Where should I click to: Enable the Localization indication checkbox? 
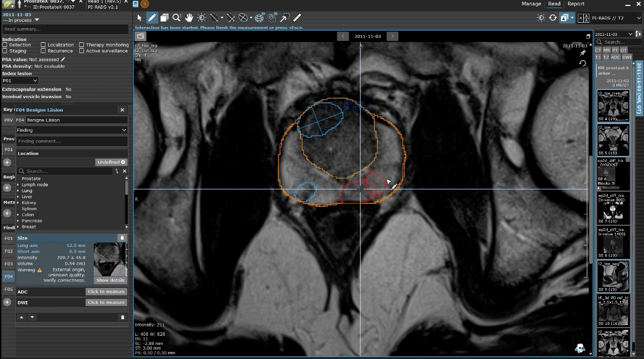tap(43, 45)
